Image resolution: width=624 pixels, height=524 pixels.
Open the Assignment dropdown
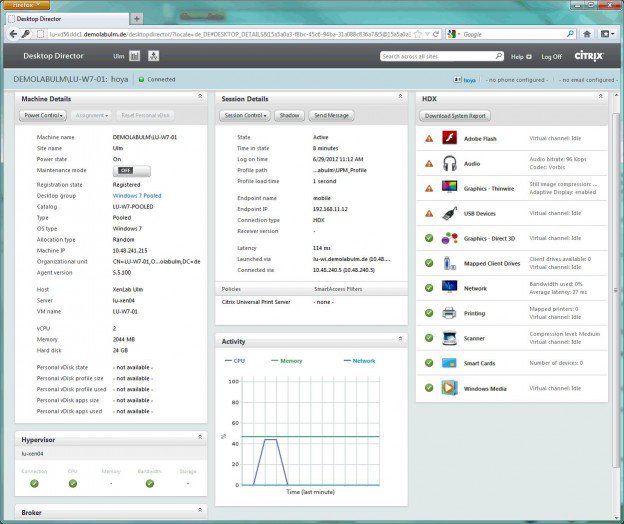tap(92, 115)
